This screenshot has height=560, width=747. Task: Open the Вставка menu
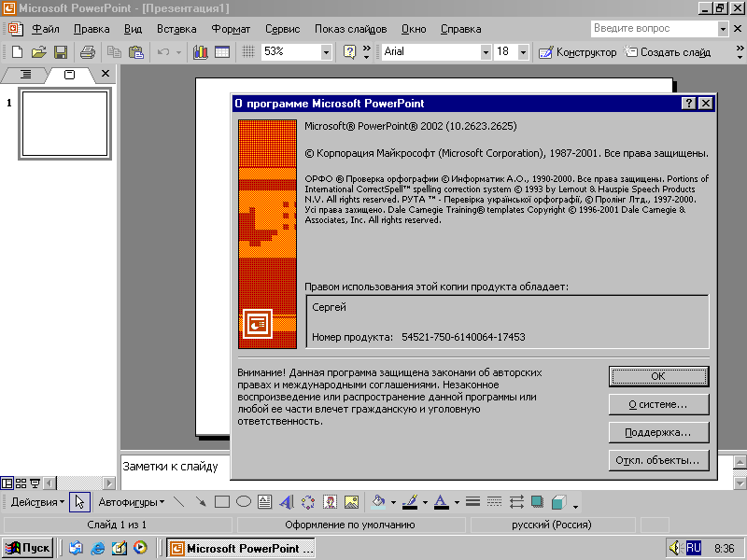coord(176,29)
